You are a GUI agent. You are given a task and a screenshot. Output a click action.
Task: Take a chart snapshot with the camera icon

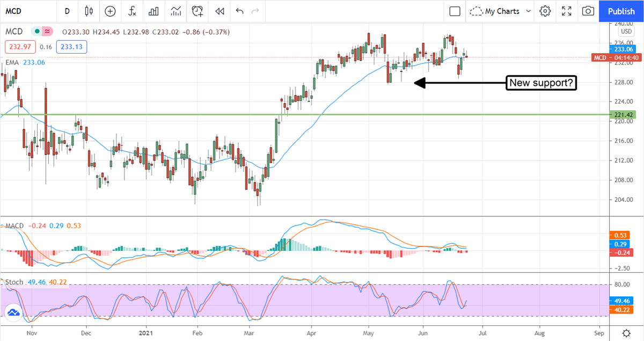click(x=588, y=11)
